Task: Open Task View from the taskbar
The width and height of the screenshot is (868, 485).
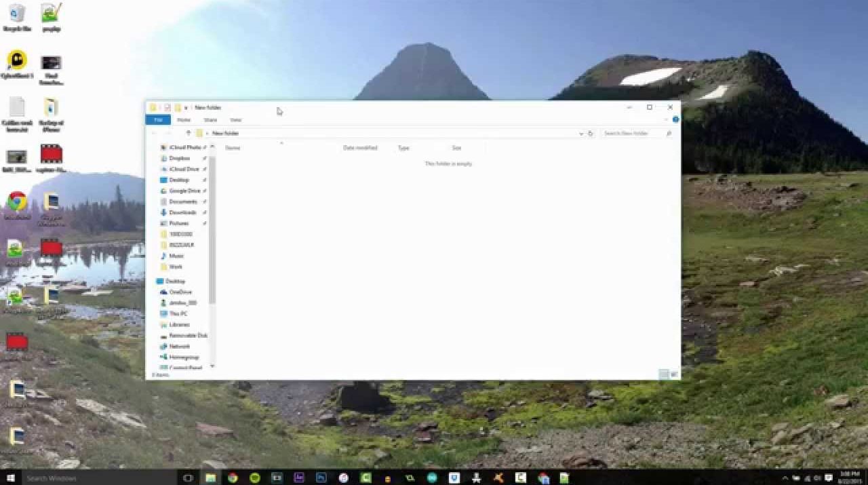Action: [x=189, y=478]
